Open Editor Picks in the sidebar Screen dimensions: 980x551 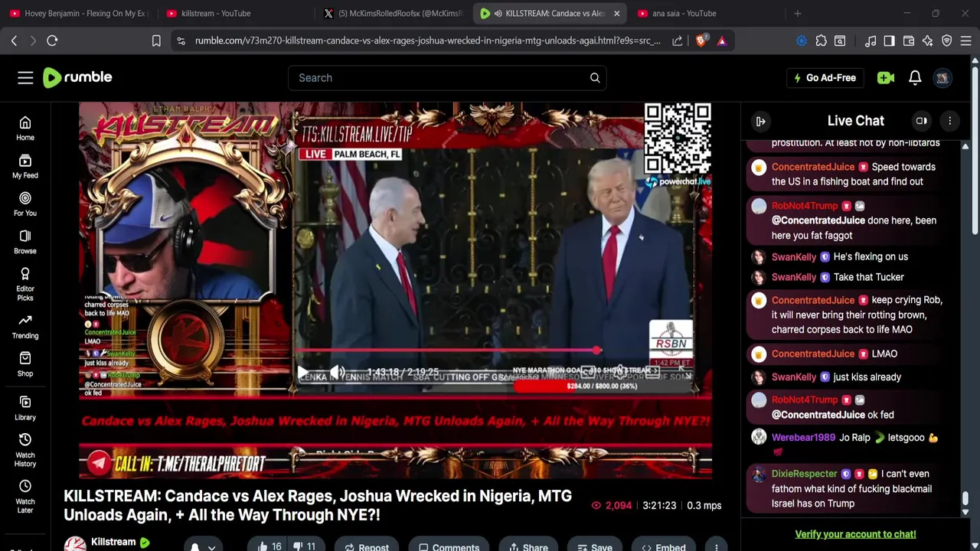(x=25, y=284)
